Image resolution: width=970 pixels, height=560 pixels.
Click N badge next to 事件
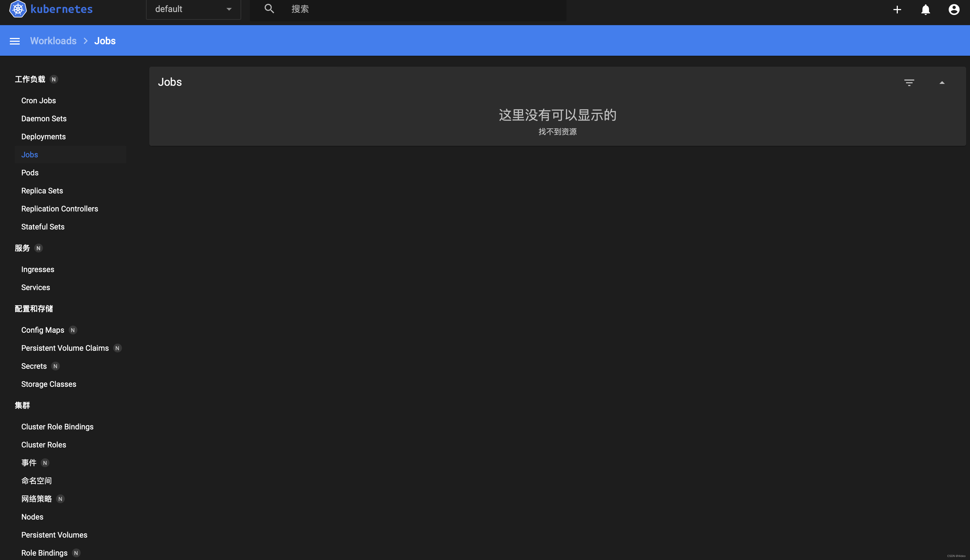(45, 463)
